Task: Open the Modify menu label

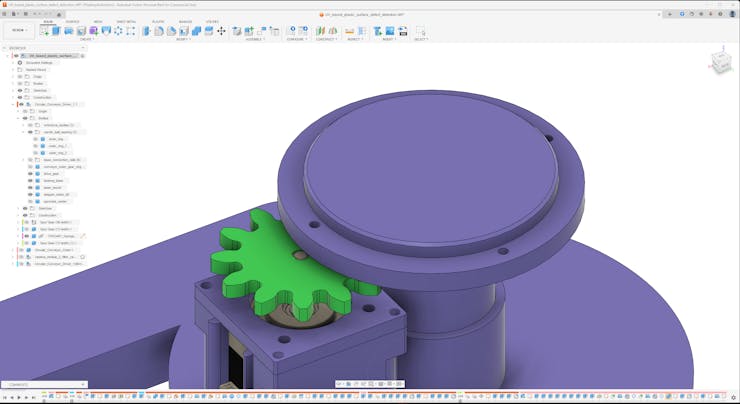Action: 184,39
